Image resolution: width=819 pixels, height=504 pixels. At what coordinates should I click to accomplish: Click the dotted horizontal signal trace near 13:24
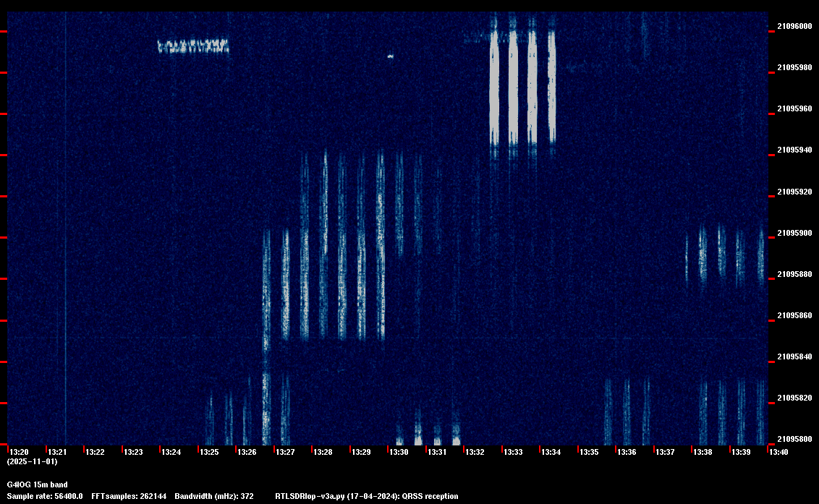[x=193, y=46]
